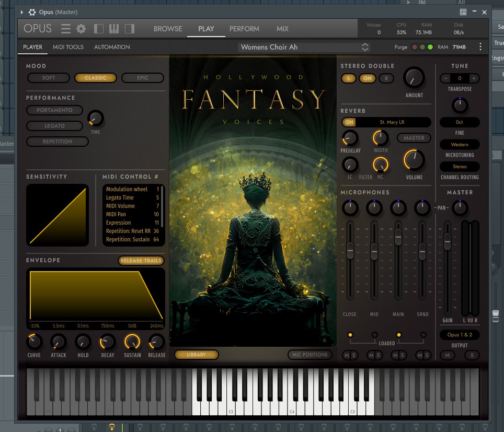Toggle the Reverb ON switch
The height and width of the screenshot is (432, 504).
pyautogui.click(x=349, y=122)
